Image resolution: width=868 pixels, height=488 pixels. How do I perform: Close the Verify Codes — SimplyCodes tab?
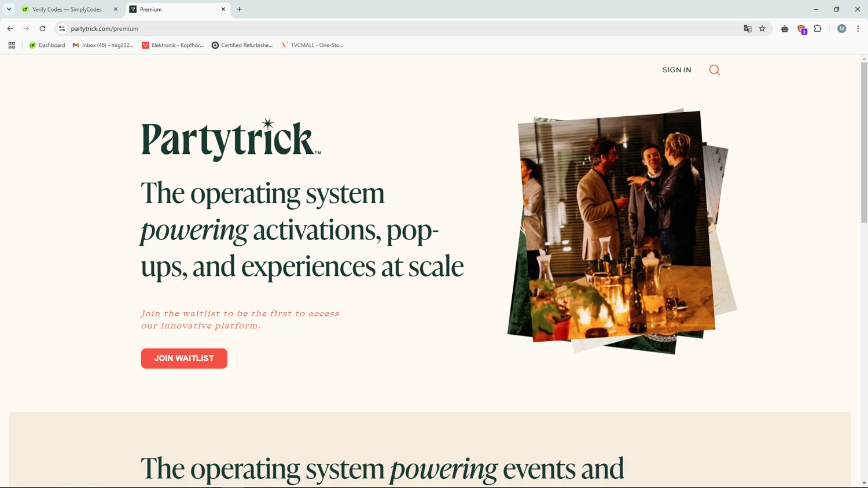116,9
